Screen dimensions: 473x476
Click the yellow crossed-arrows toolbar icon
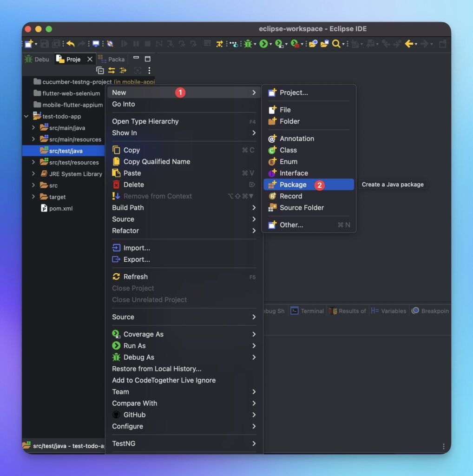[219, 44]
